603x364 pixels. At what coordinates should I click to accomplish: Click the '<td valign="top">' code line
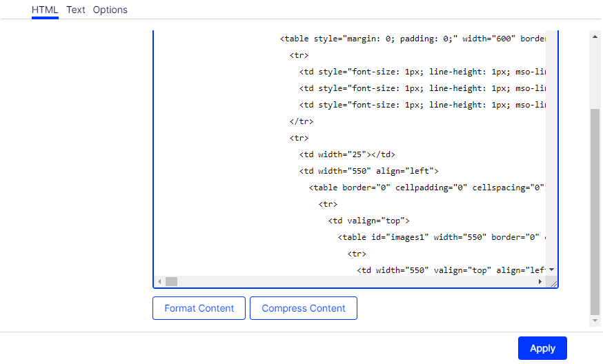tap(369, 221)
